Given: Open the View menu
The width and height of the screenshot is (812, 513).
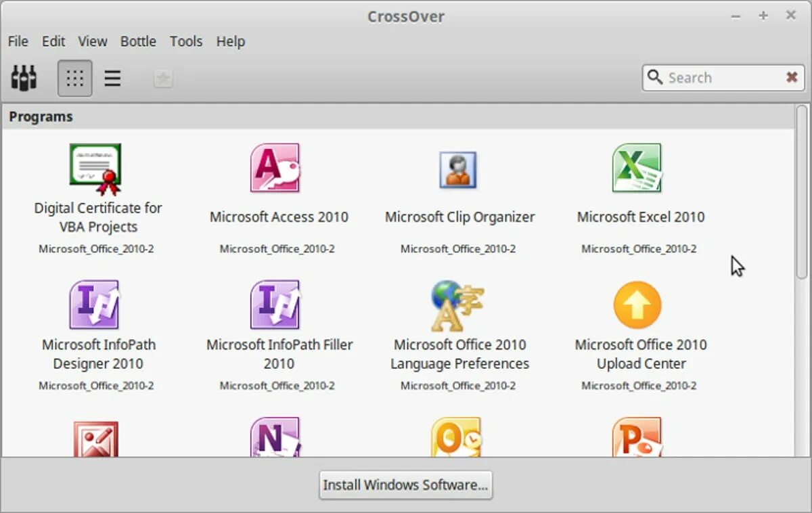Looking at the screenshot, I should point(93,41).
